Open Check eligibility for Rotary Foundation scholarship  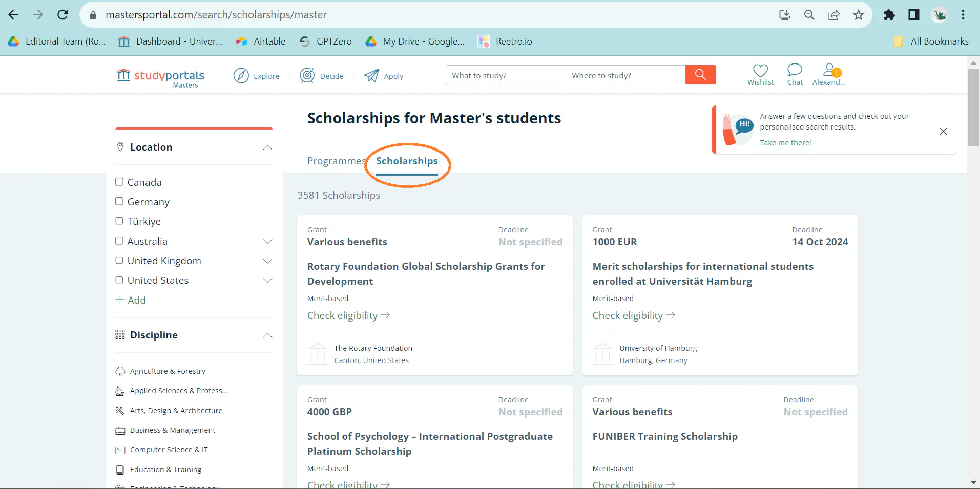pos(342,315)
